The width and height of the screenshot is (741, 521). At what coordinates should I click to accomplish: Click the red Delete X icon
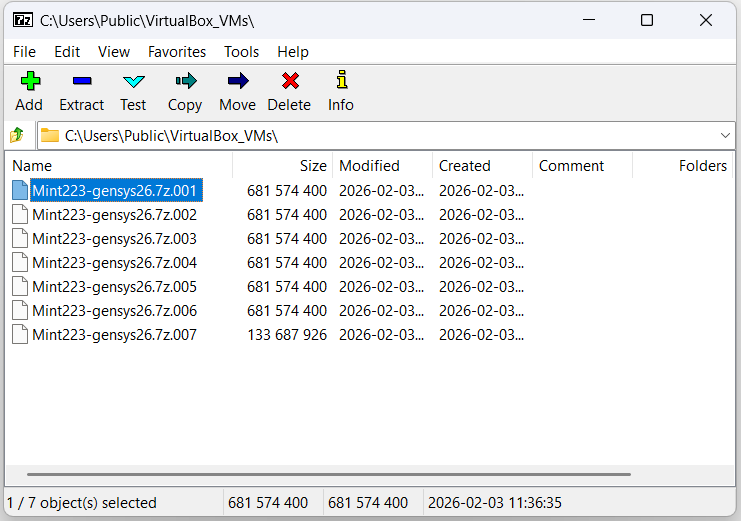[x=290, y=81]
